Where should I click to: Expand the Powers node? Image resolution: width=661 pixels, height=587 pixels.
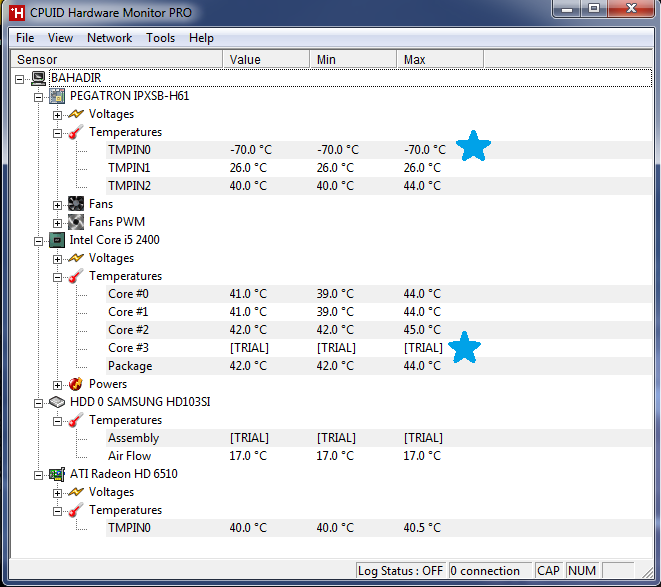coord(57,384)
